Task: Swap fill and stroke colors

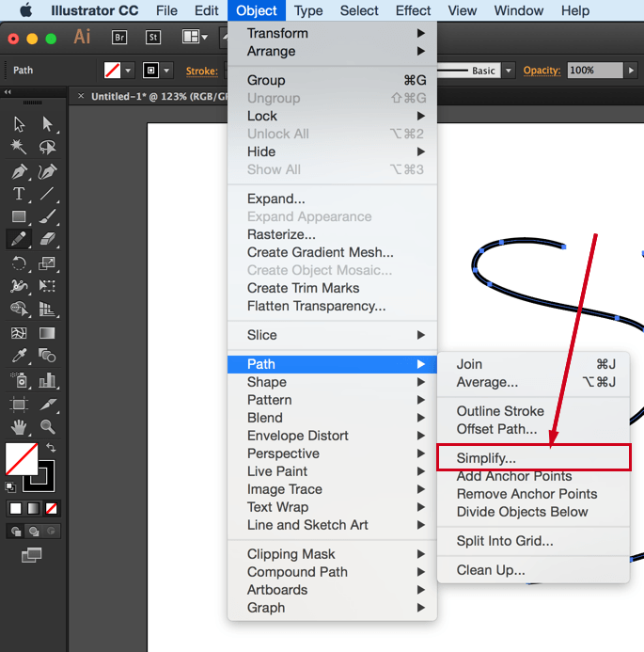Action: pos(51,448)
